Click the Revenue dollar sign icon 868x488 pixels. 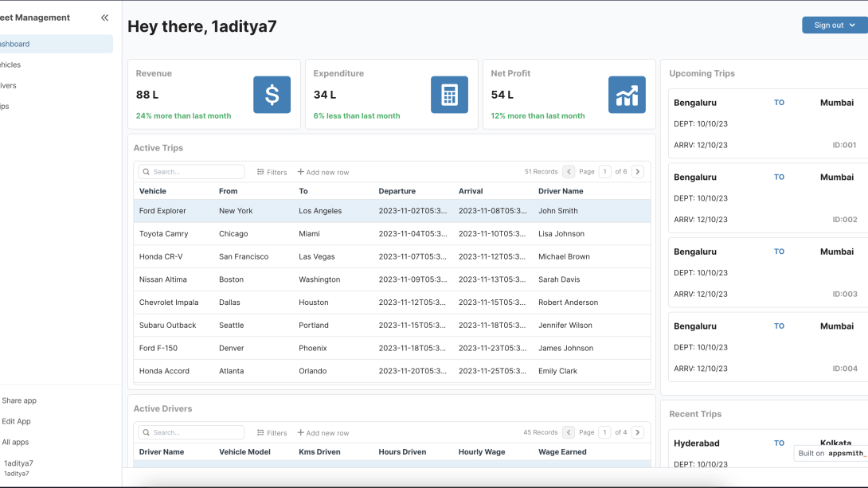[272, 95]
